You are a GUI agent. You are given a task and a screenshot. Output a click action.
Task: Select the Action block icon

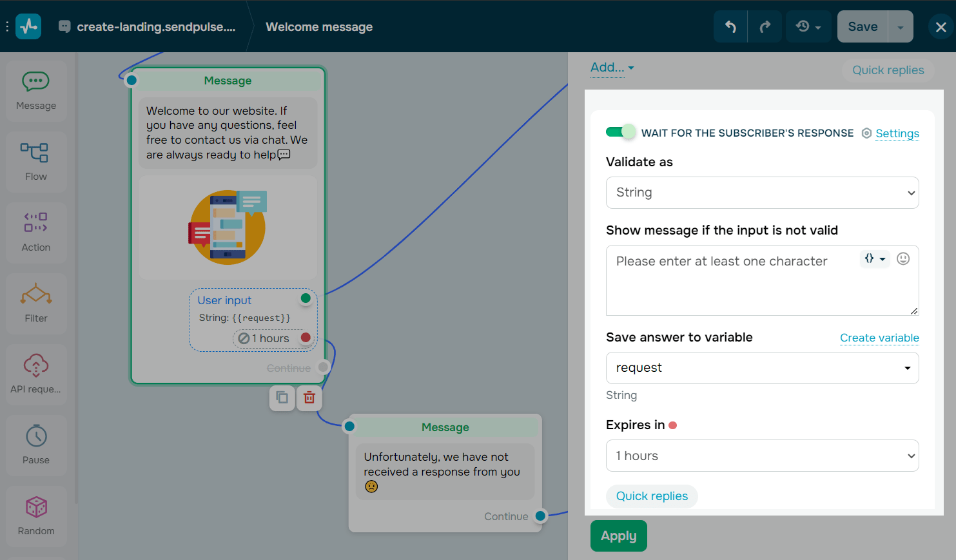click(x=35, y=232)
